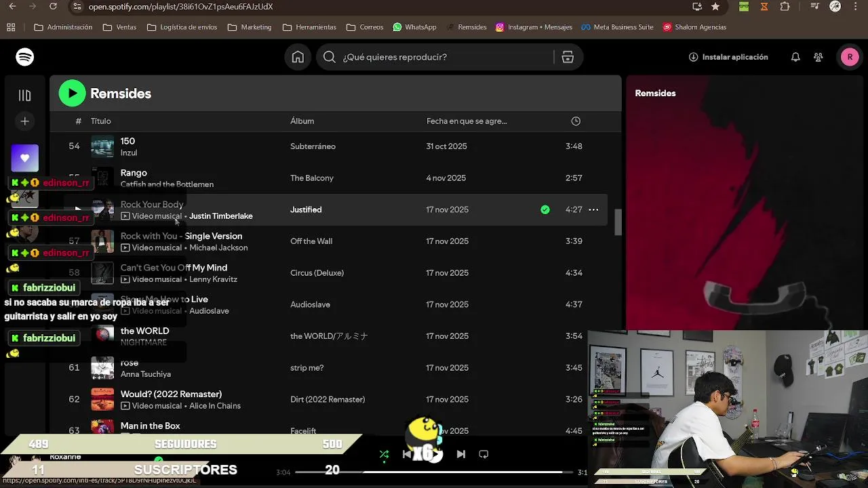Sort by the Álbum column header
The width and height of the screenshot is (868, 488).
pos(302,121)
